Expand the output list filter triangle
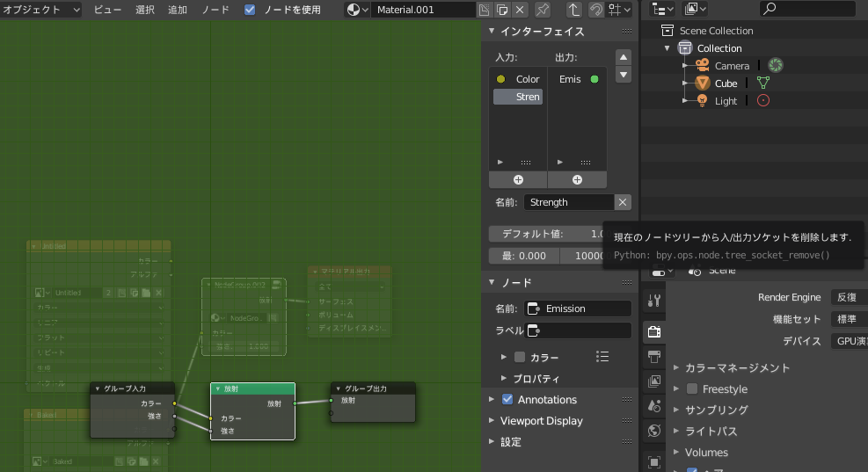 tap(559, 162)
